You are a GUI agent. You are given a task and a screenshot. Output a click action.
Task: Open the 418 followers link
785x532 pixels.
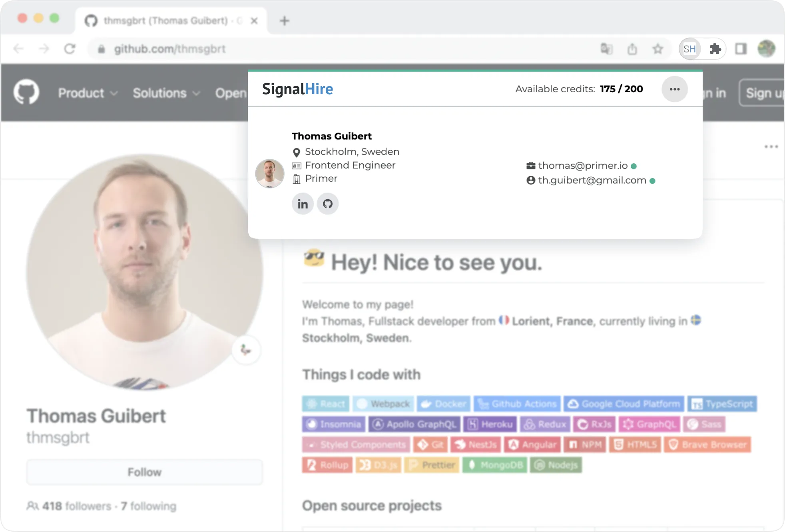click(x=76, y=506)
